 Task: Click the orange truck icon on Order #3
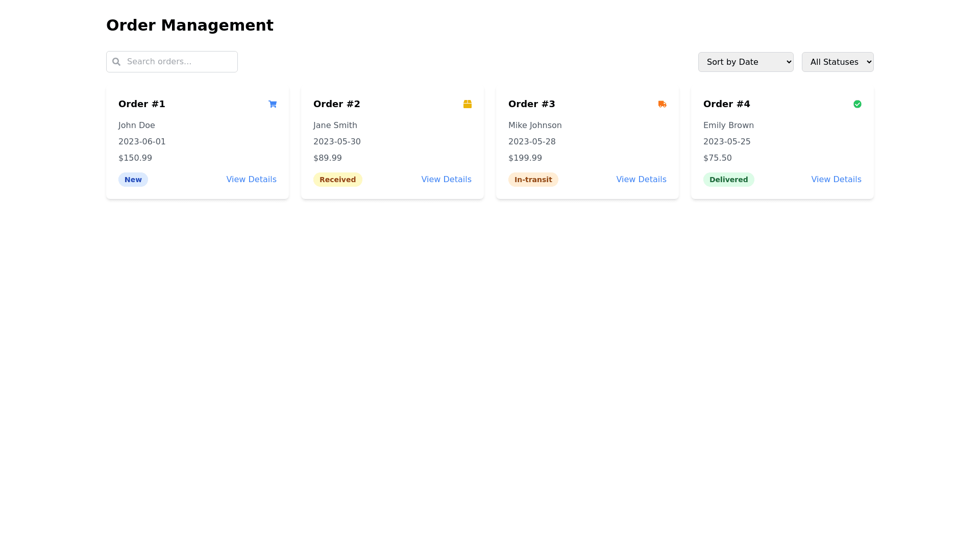tap(662, 104)
